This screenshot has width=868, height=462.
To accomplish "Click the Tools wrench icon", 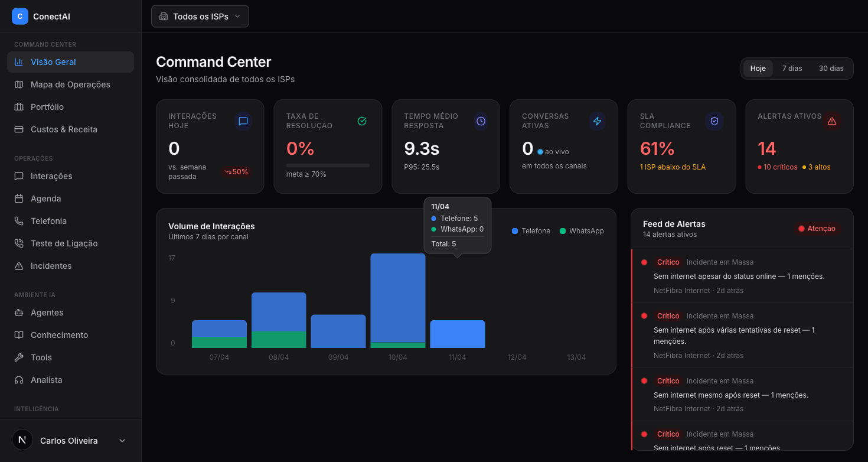I will 19,357.
